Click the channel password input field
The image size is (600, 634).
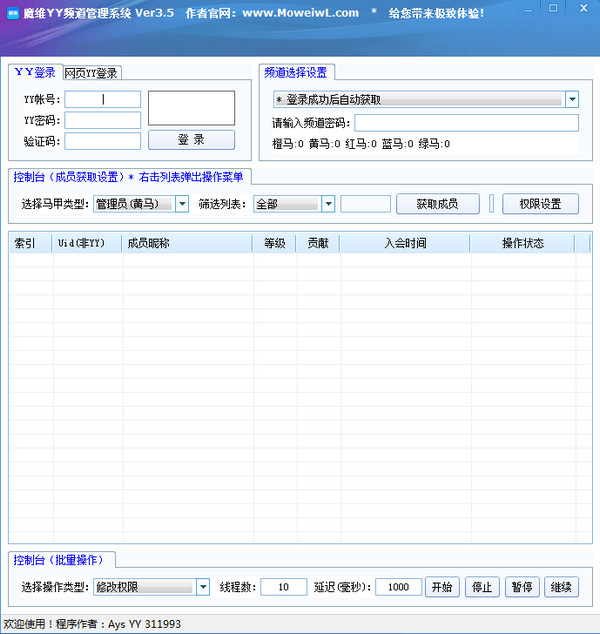(x=466, y=123)
